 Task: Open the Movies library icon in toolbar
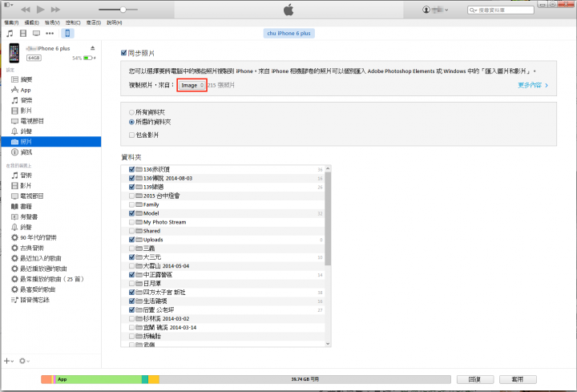click(23, 34)
